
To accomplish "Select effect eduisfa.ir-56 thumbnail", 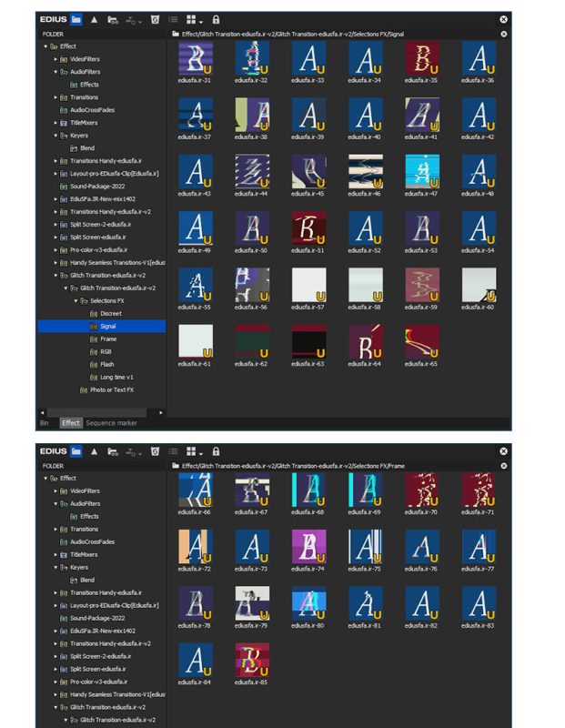I will pyautogui.click(x=252, y=285).
